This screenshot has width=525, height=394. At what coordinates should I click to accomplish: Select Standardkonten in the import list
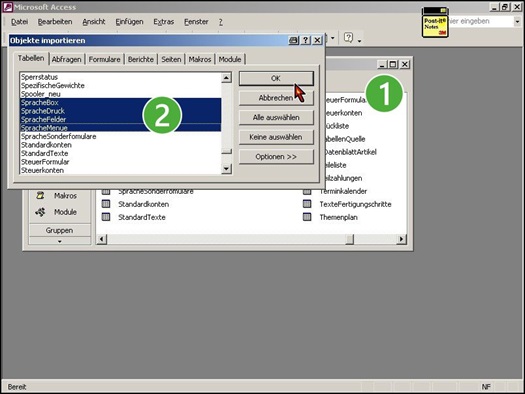pos(121,145)
